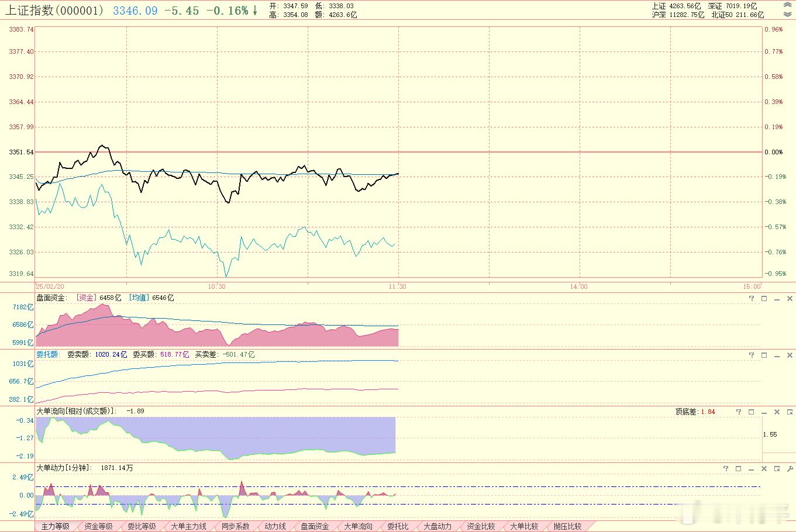Maximize the 大单流向 indicator panel
Screen dimensions: 796x532
[x=752, y=412]
